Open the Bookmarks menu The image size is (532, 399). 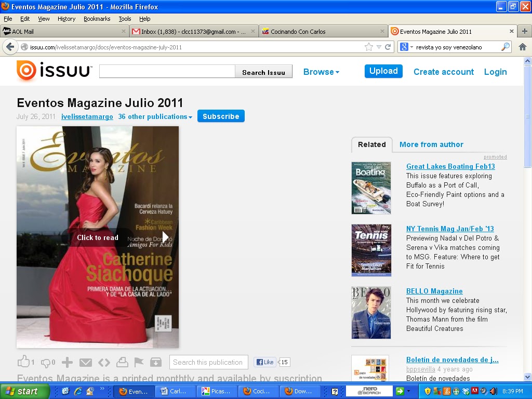[x=97, y=19]
